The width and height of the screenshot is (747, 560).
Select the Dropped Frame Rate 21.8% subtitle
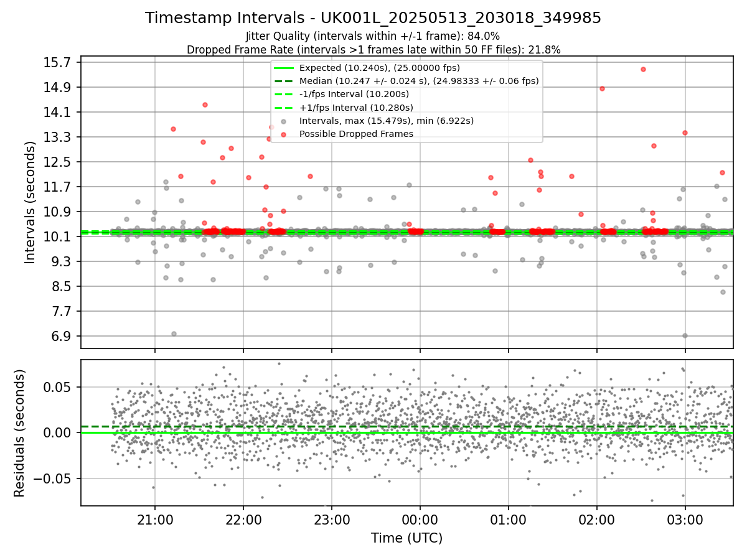tap(374, 50)
